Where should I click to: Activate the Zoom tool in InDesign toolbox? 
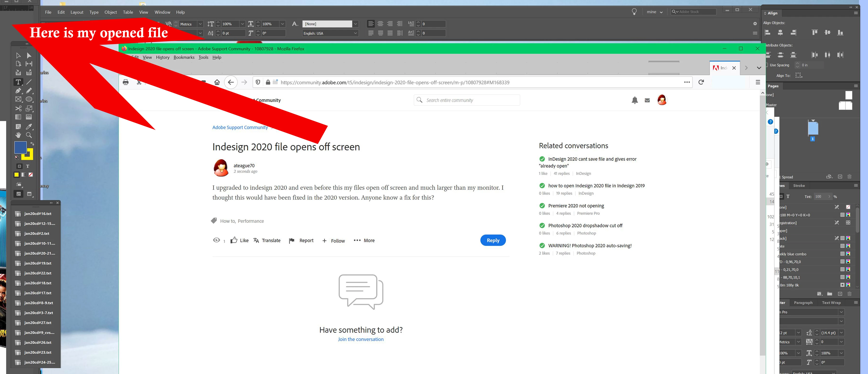[x=29, y=135]
